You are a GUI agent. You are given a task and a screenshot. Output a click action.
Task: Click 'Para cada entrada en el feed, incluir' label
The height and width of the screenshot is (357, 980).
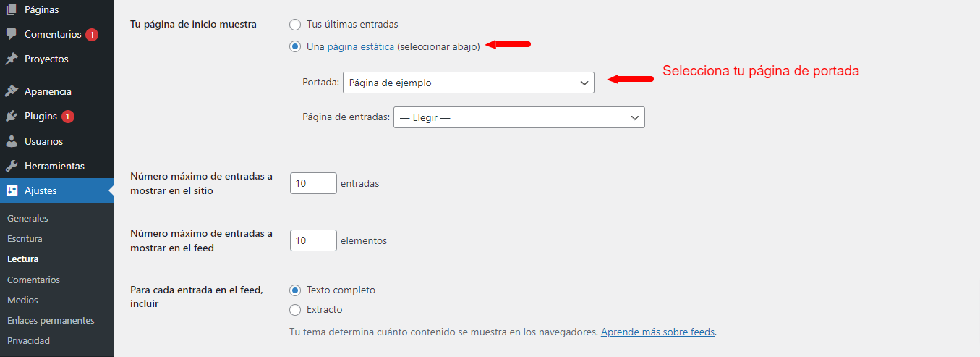[196, 297]
